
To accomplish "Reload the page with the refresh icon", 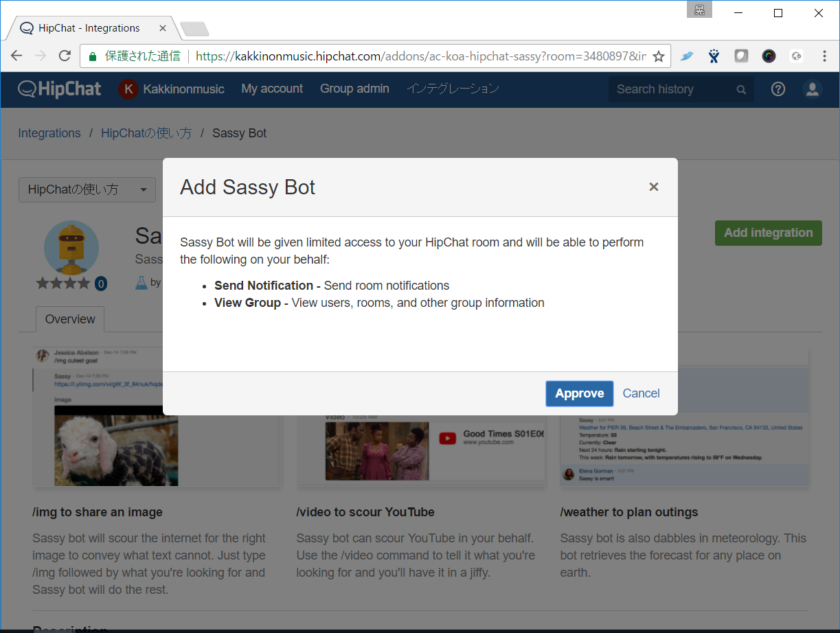I will (x=65, y=56).
